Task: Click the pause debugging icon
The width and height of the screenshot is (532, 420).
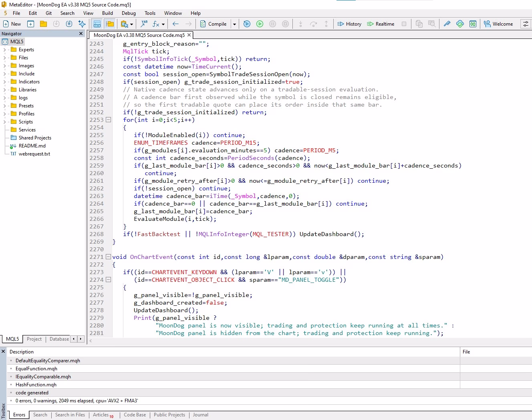Action: click(x=273, y=24)
